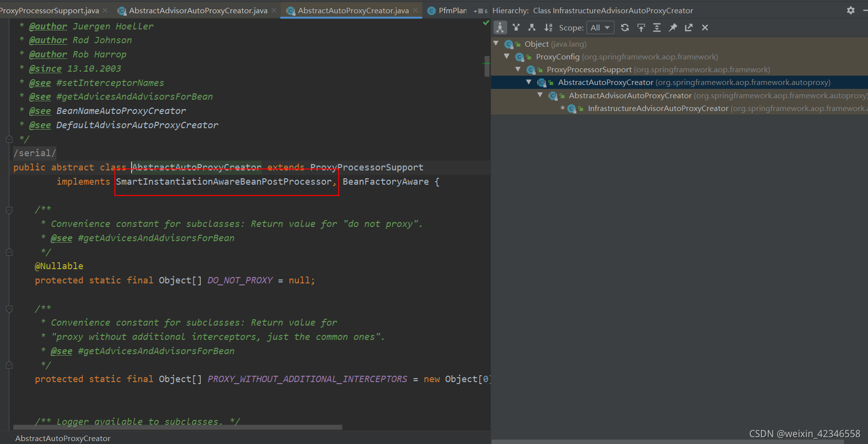Collapse the ProxyConfig tree node
This screenshot has height=444, width=868.
click(x=507, y=56)
